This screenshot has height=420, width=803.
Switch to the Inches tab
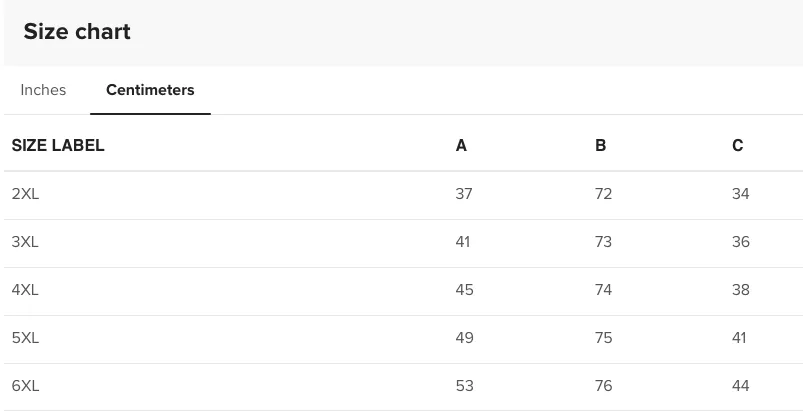[43, 90]
